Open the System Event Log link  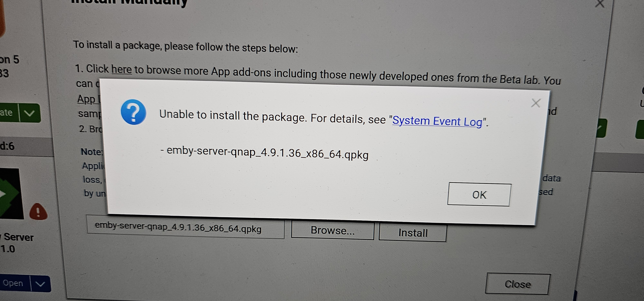(x=437, y=121)
